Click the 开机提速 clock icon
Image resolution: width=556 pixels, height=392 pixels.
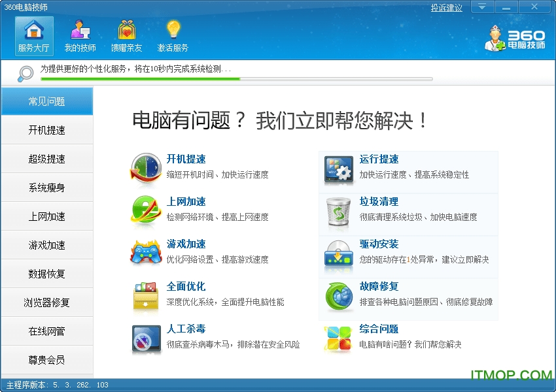tap(146, 168)
